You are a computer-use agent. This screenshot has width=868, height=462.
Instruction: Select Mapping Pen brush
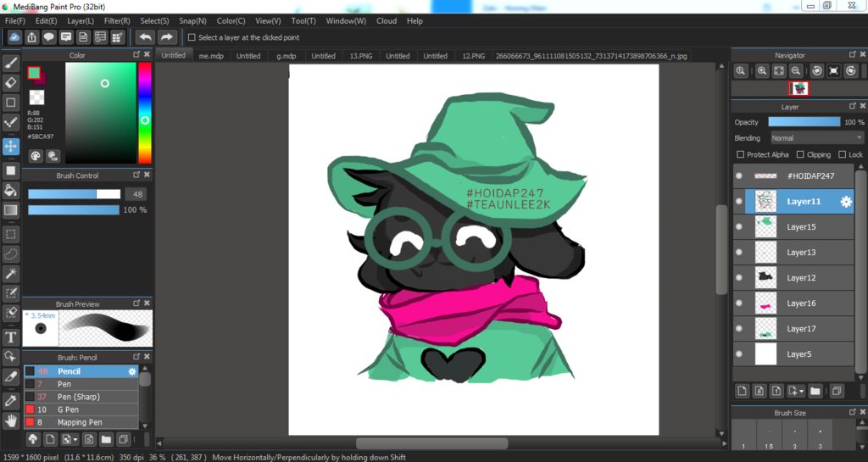pos(81,422)
